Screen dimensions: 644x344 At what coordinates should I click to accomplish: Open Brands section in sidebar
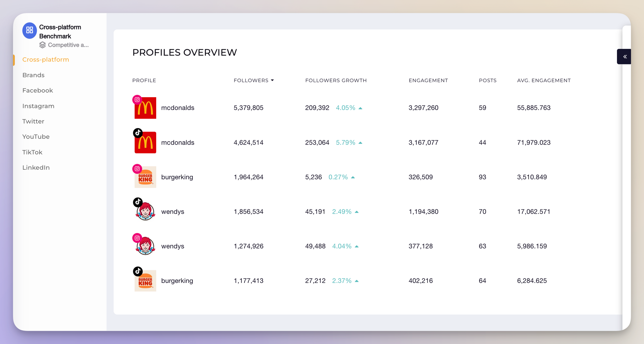pos(33,75)
